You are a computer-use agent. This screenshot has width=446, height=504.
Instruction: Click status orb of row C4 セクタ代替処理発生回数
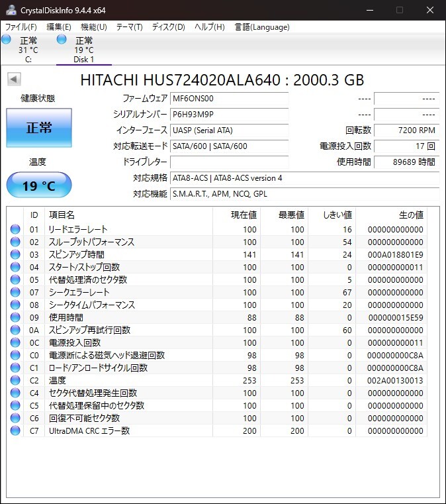15,393
